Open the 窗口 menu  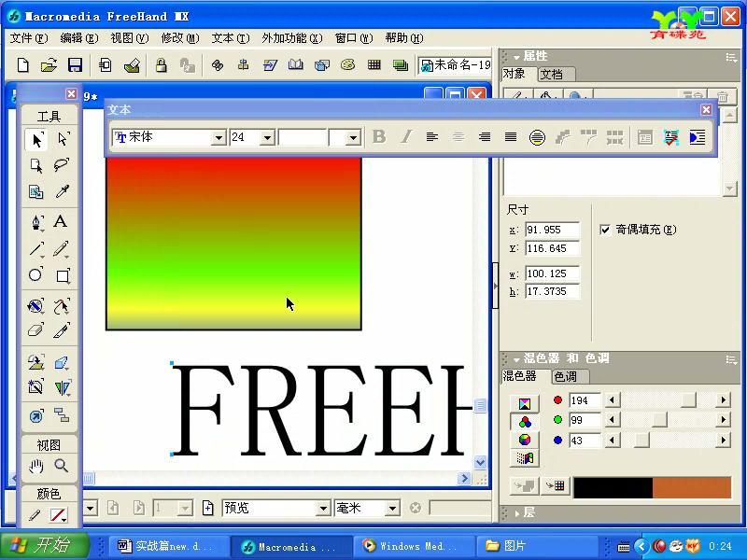[x=354, y=38]
